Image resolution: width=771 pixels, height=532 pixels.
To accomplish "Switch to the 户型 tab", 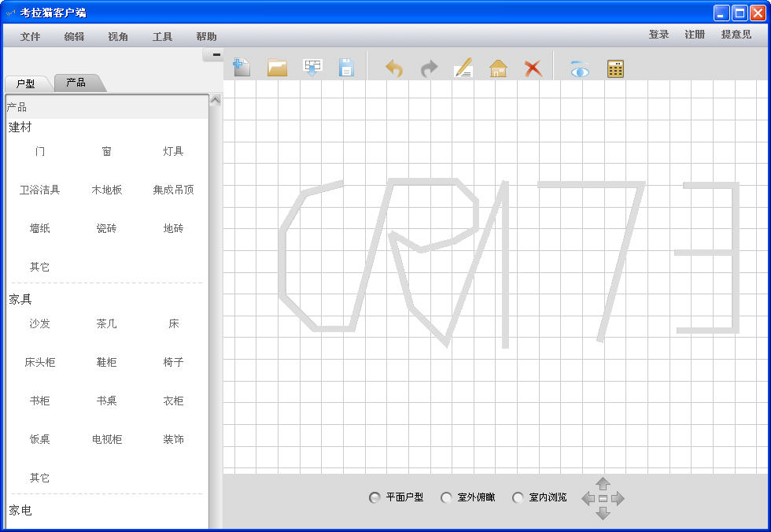I will [26, 83].
